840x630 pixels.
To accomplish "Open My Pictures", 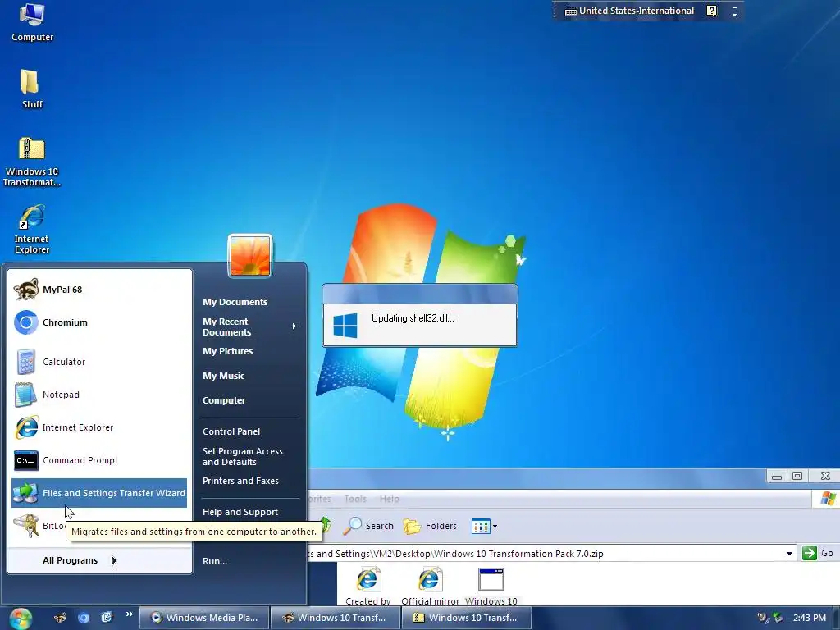I will click(x=228, y=351).
